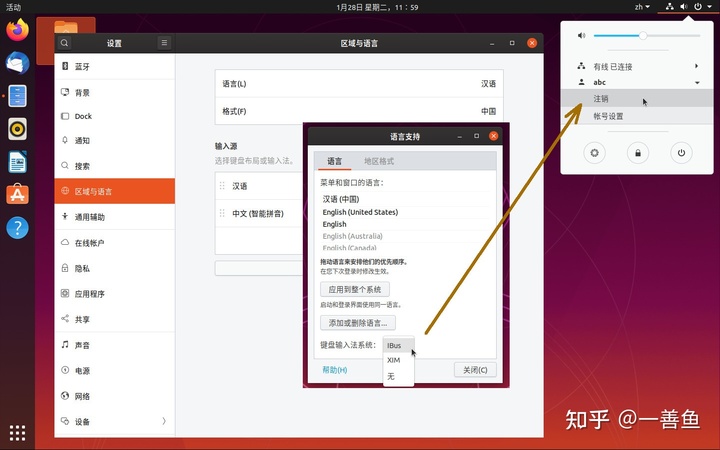
Task: Adjust the volume slider in system menu
Action: (x=647, y=35)
